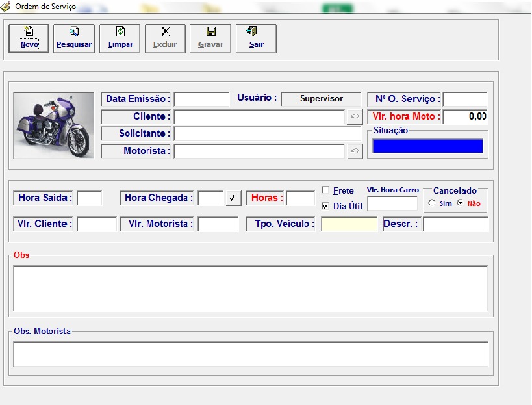
Task: Click the checkmark button after Hora Chegada
Action: tap(233, 198)
